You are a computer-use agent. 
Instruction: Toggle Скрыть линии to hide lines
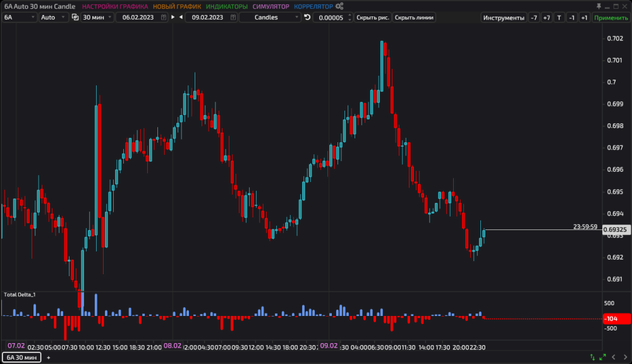[414, 17]
